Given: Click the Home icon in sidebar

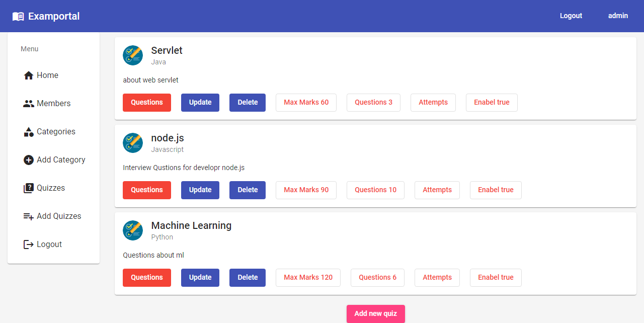Looking at the screenshot, I should (28, 75).
